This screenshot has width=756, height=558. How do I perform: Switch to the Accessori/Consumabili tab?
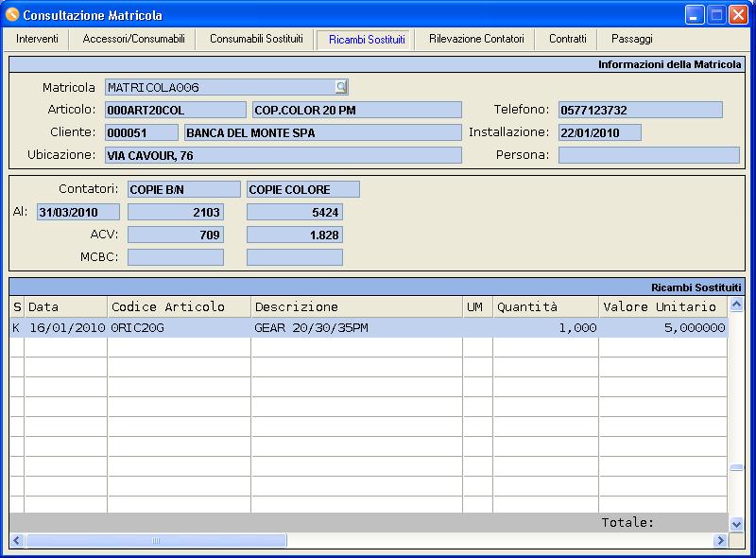pyautogui.click(x=133, y=39)
